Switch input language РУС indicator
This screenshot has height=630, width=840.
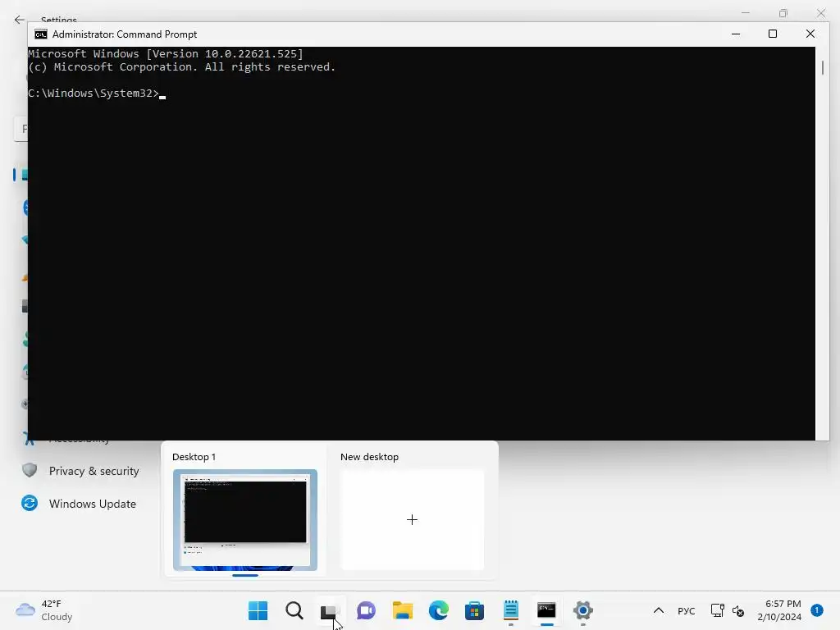point(687,610)
